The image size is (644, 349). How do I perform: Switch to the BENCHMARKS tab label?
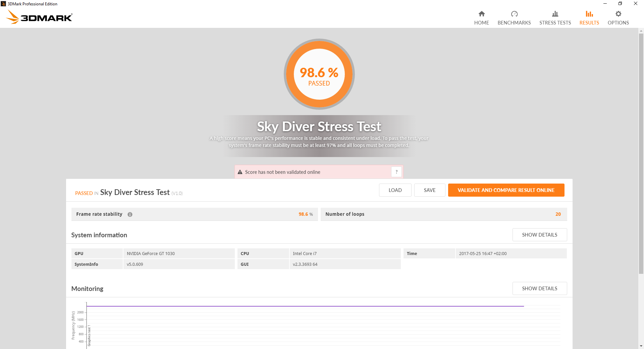[514, 23]
